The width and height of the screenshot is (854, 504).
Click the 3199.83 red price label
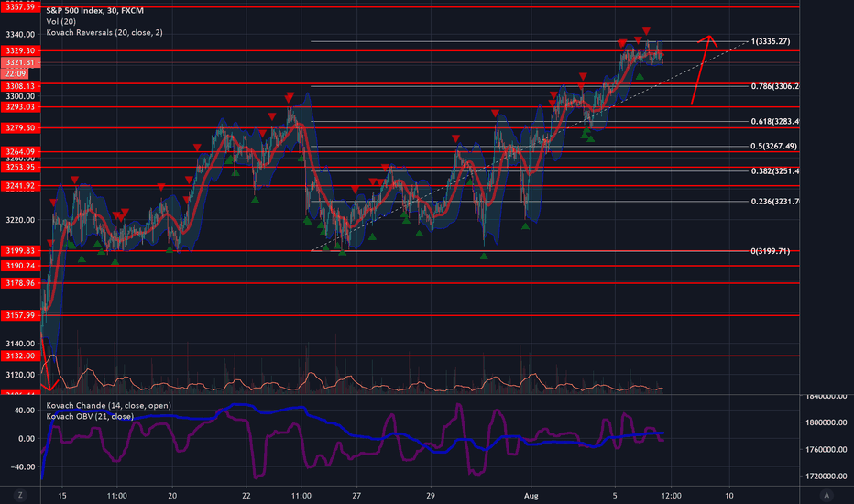(x=20, y=251)
